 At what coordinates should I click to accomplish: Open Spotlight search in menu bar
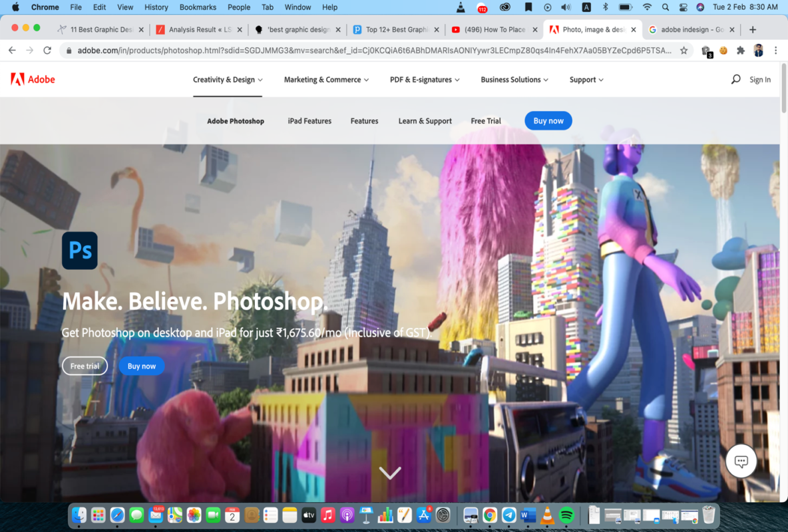(x=666, y=7)
